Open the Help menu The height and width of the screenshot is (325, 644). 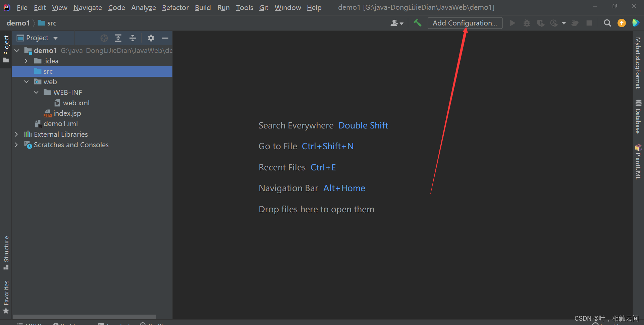[314, 7]
